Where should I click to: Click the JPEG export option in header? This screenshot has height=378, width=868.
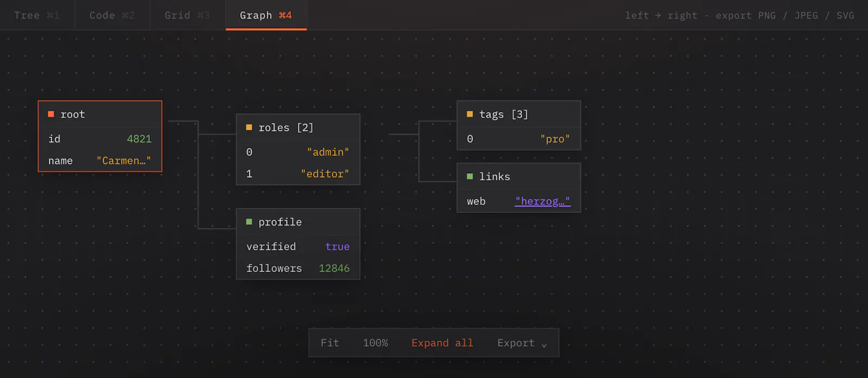pyautogui.click(x=806, y=15)
